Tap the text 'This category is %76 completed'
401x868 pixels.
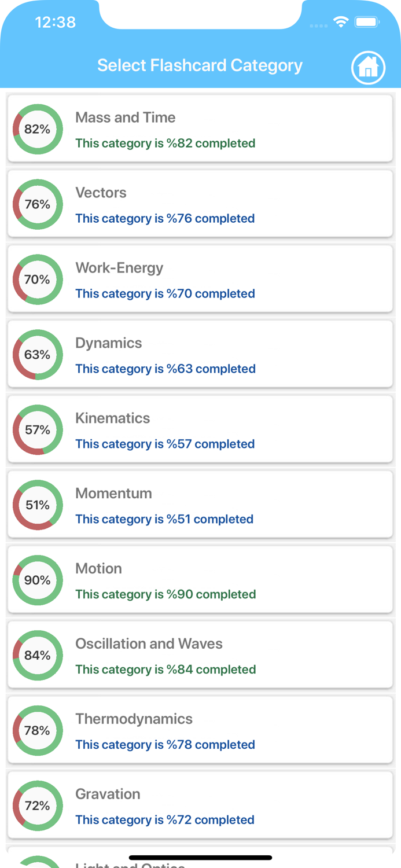point(164,218)
